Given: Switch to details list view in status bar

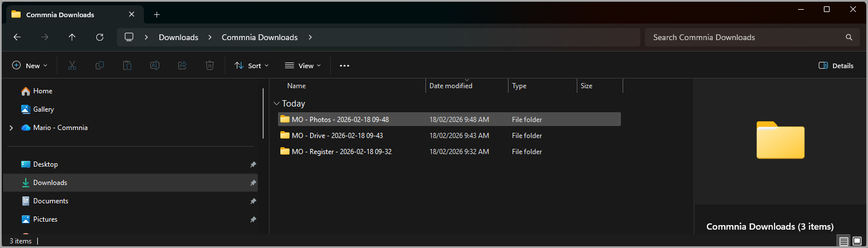Looking at the screenshot, I should coord(843,241).
